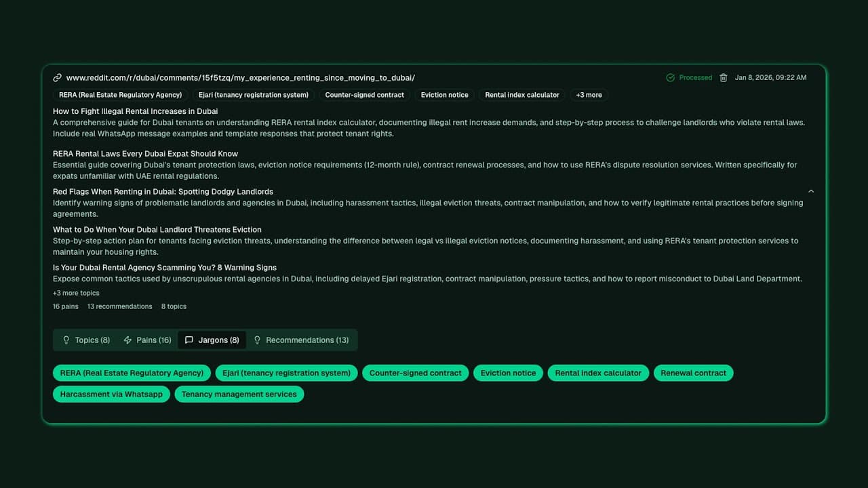Click the '16 pains' count
868x488 pixels.
point(66,306)
